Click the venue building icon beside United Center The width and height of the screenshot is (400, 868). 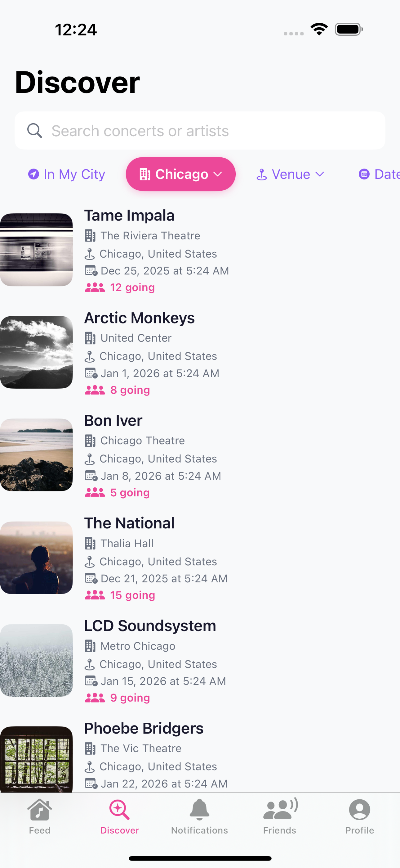90,338
